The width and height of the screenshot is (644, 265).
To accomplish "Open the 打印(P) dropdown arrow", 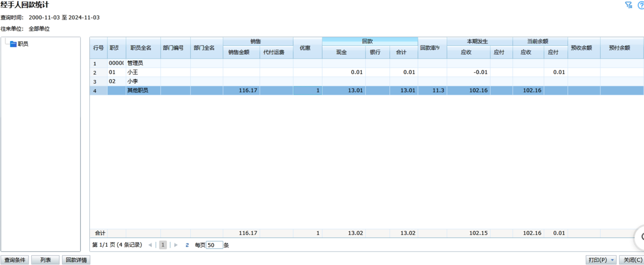I will (x=613, y=260).
